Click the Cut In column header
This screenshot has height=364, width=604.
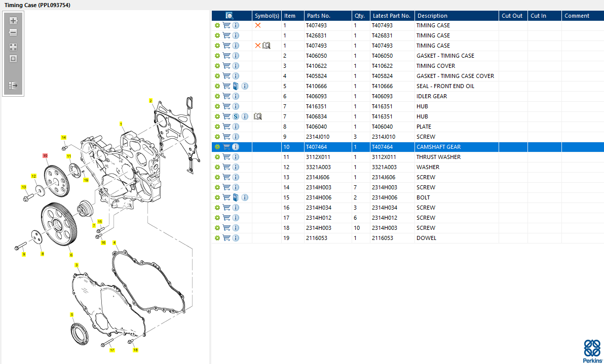pyautogui.click(x=545, y=16)
